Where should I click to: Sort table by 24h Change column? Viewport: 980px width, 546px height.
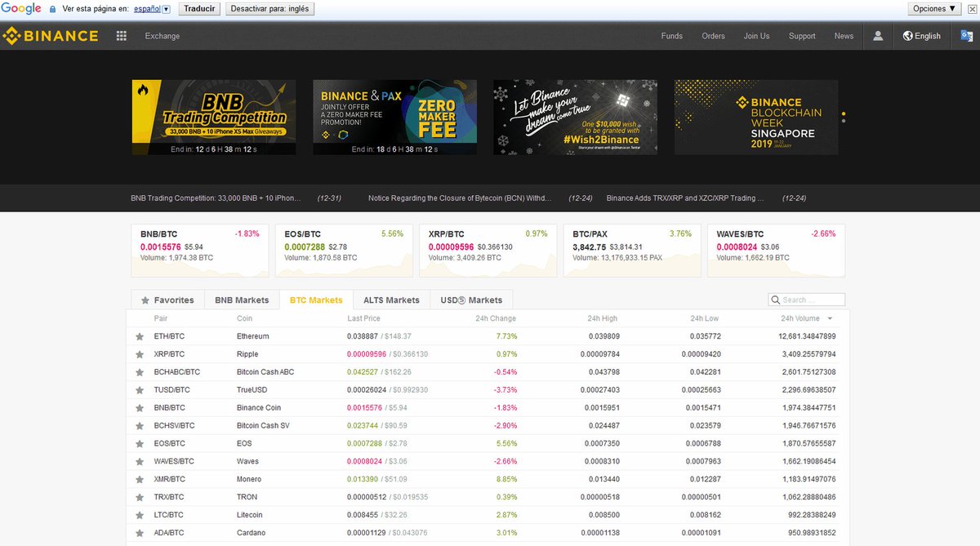(496, 318)
